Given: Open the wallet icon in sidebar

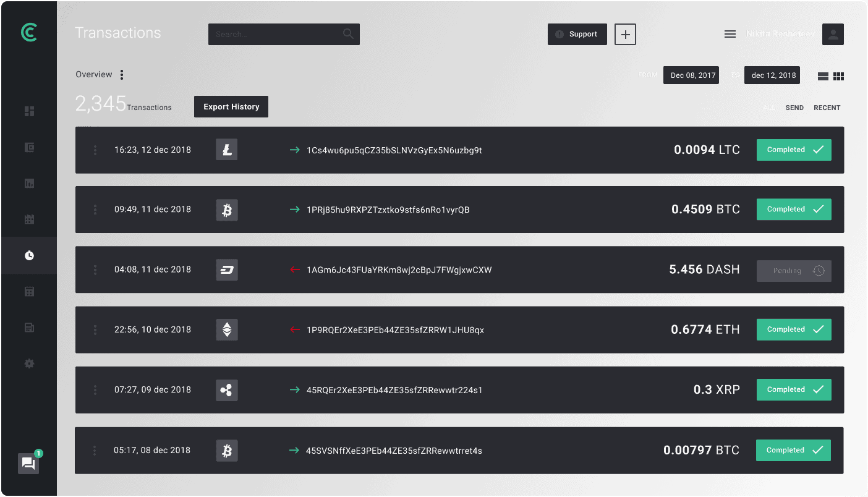Looking at the screenshot, I should 29,147.
